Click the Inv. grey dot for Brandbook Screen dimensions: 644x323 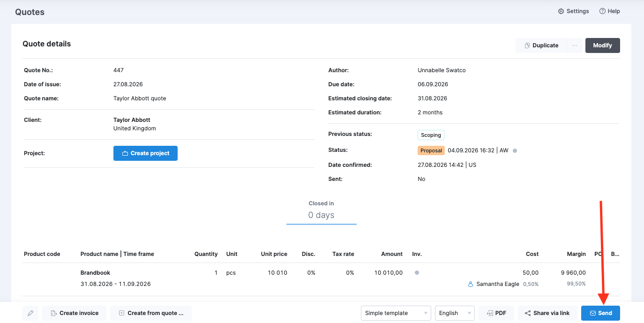[417, 272]
